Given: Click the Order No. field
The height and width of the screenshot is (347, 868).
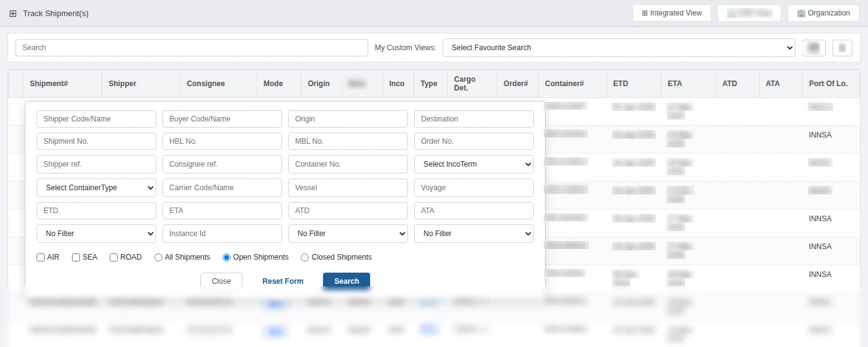Looking at the screenshot, I should tap(474, 141).
